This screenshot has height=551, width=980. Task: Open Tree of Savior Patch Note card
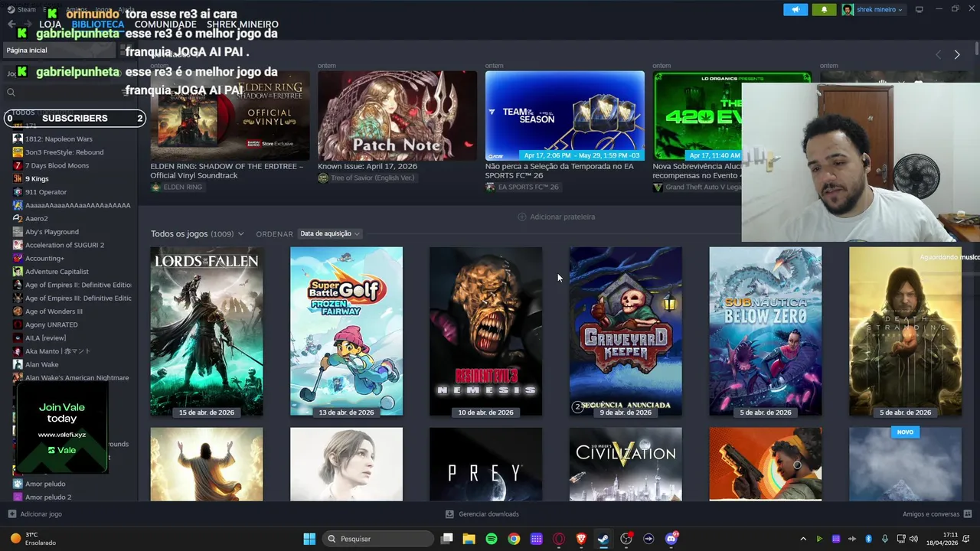(397, 116)
